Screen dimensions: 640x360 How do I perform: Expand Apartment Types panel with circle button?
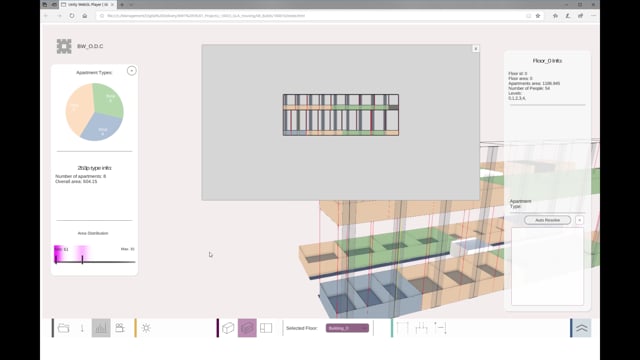[131, 71]
